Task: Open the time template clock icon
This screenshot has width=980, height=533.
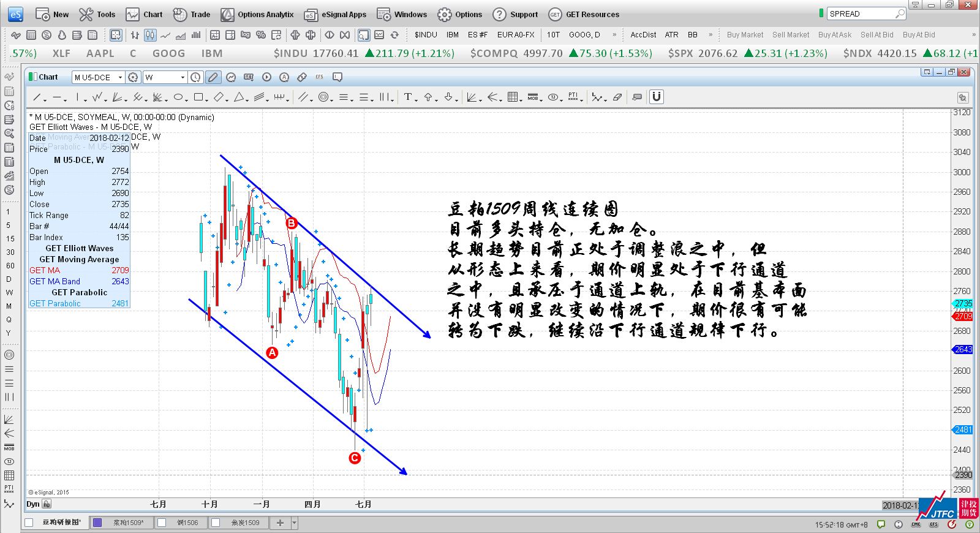Action: [x=195, y=77]
